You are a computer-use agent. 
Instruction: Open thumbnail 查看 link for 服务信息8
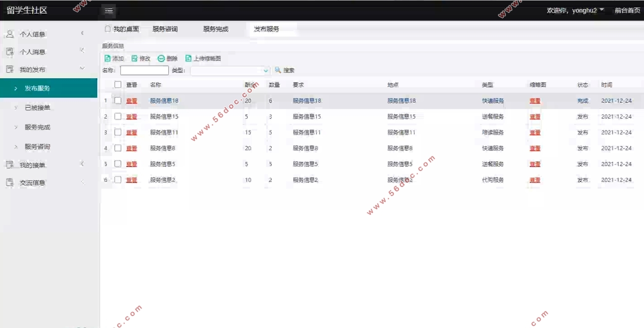click(535, 149)
